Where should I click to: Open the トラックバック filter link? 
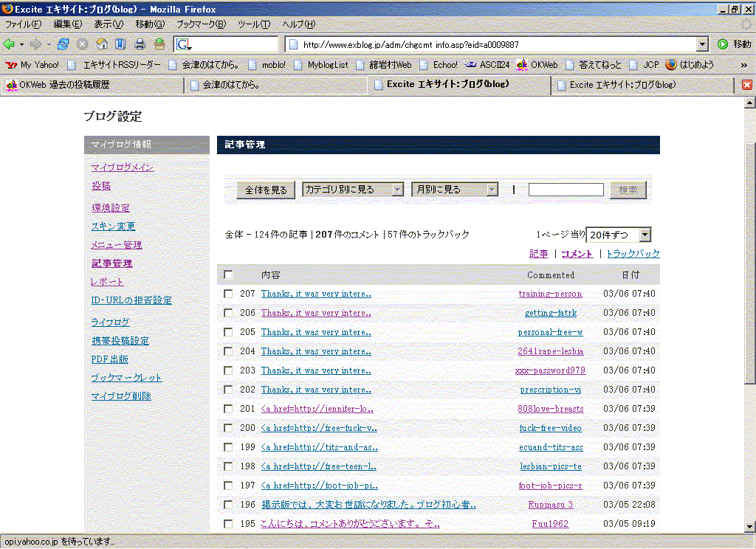633,254
